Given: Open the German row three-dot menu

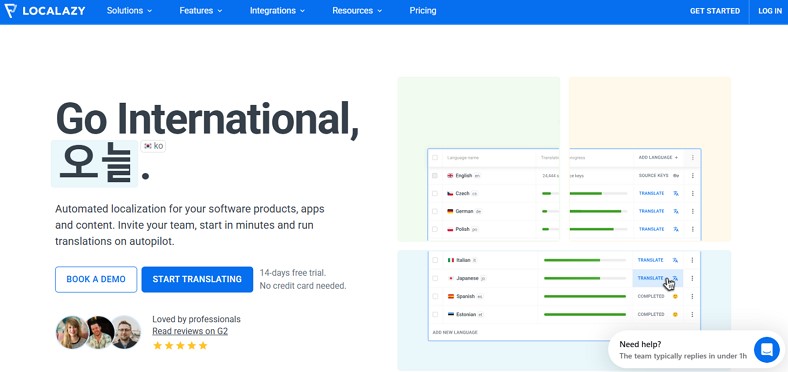Looking at the screenshot, I should 693,211.
